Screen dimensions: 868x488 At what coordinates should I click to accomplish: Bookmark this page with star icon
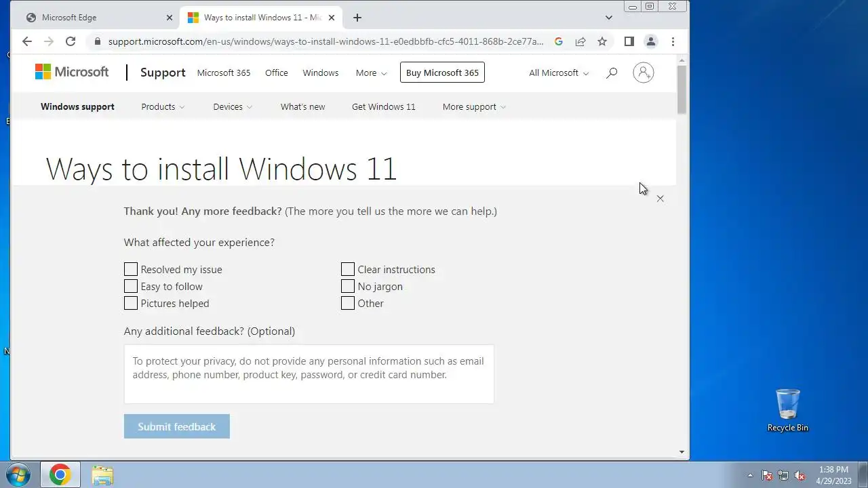(602, 41)
